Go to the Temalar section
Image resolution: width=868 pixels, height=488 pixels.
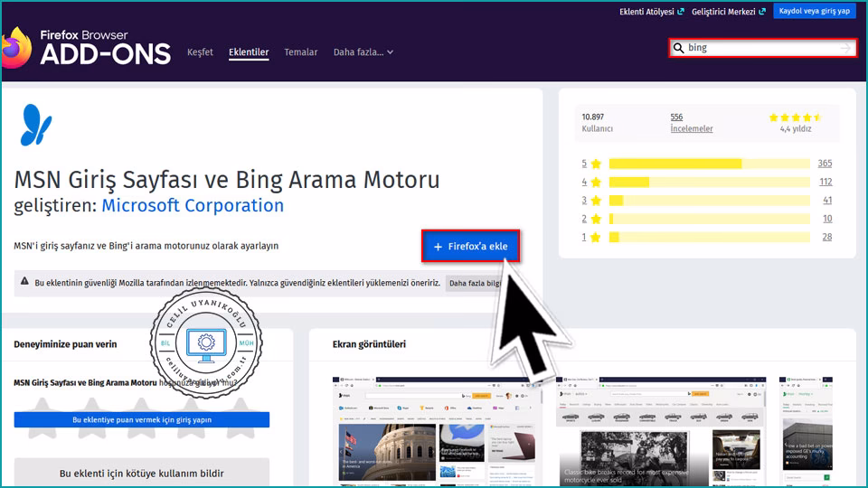(x=300, y=52)
